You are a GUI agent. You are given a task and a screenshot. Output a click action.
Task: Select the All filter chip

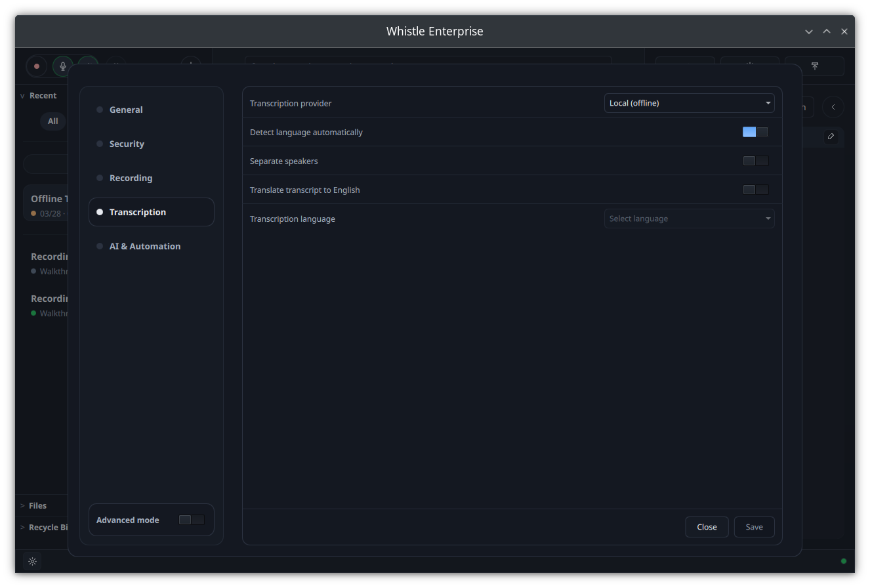click(52, 121)
